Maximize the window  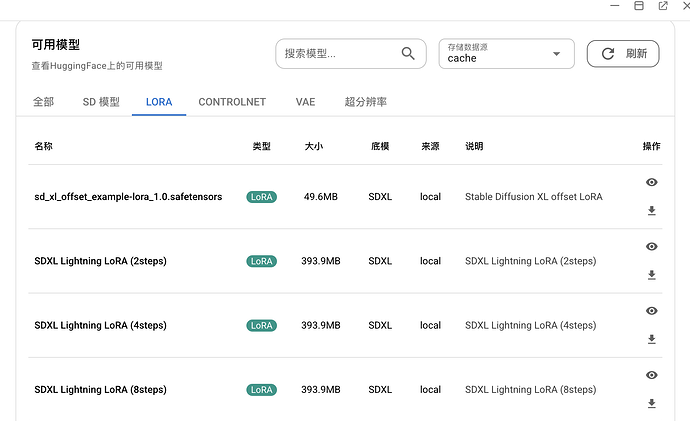click(639, 6)
